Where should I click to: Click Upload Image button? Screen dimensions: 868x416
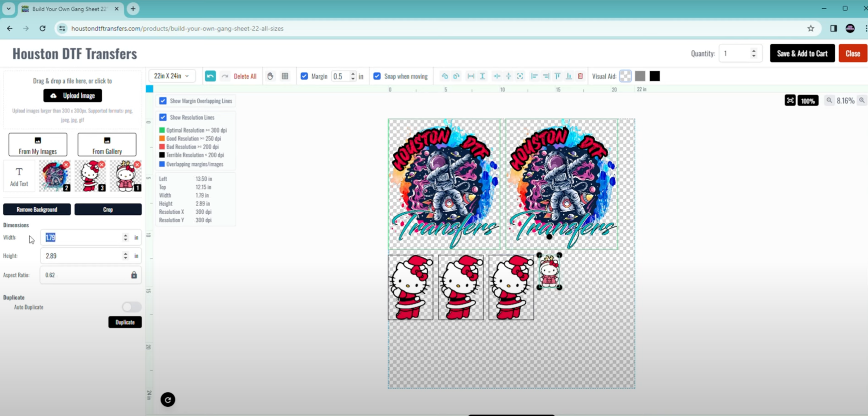click(x=73, y=95)
